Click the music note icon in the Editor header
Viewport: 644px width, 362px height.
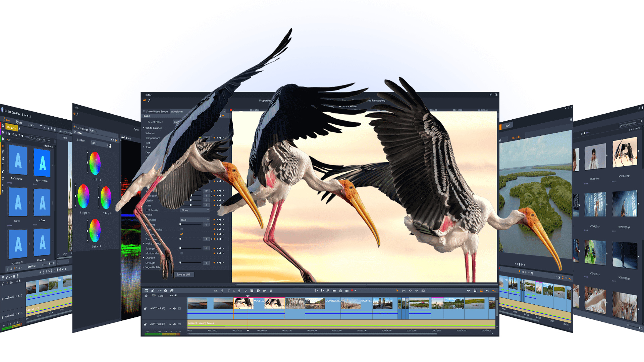click(149, 100)
